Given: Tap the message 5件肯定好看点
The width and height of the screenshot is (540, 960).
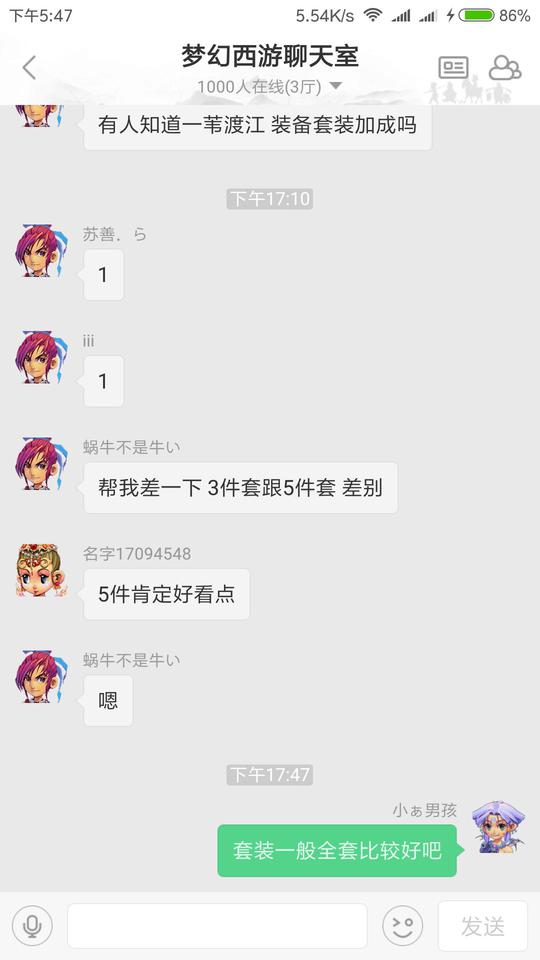Looking at the screenshot, I should pyautogui.click(x=167, y=594).
